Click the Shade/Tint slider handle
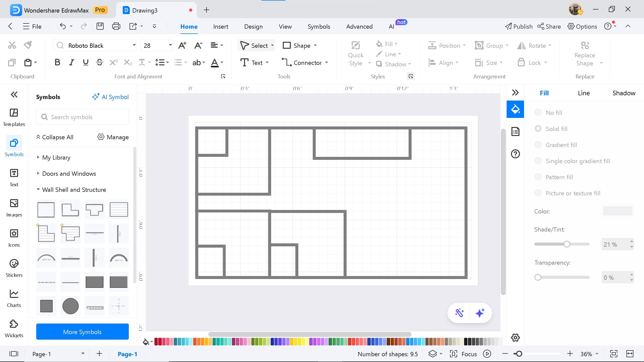 (567, 244)
